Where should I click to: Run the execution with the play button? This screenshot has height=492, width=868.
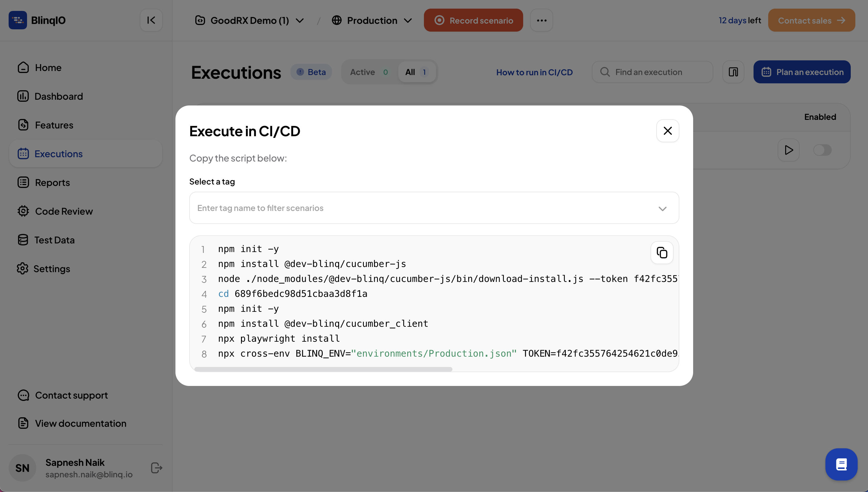click(788, 150)
